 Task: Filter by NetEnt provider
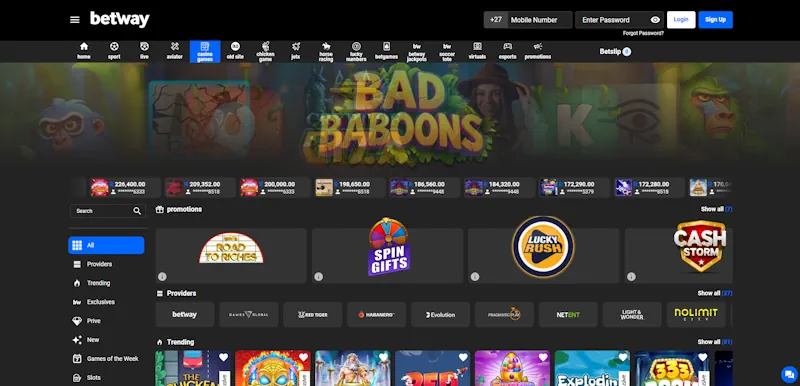click(568, 315)
